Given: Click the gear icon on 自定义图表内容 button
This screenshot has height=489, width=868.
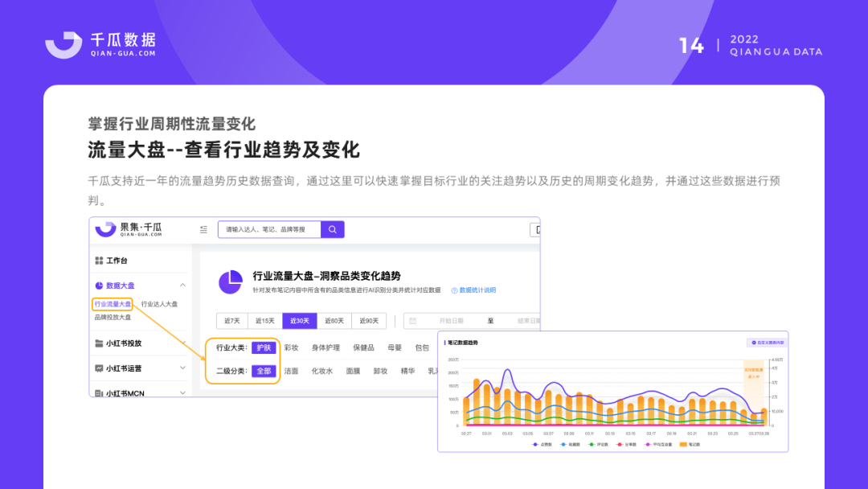Looking at the screenshot, I should tap(752, 343).
